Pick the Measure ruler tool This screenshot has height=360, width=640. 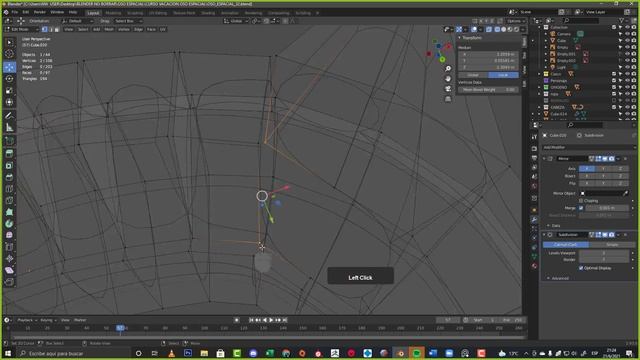9,128
